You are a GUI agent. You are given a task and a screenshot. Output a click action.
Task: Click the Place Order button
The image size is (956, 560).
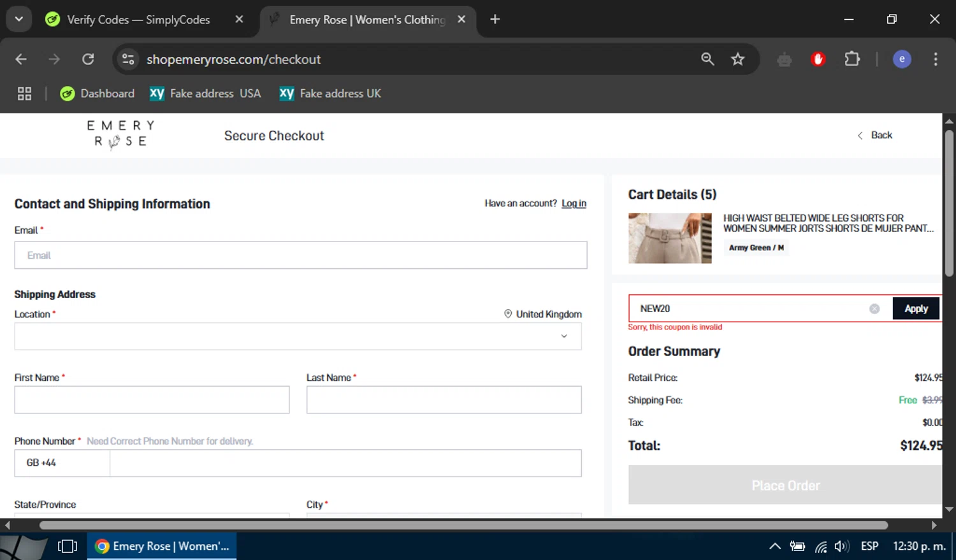coord(785,485)
